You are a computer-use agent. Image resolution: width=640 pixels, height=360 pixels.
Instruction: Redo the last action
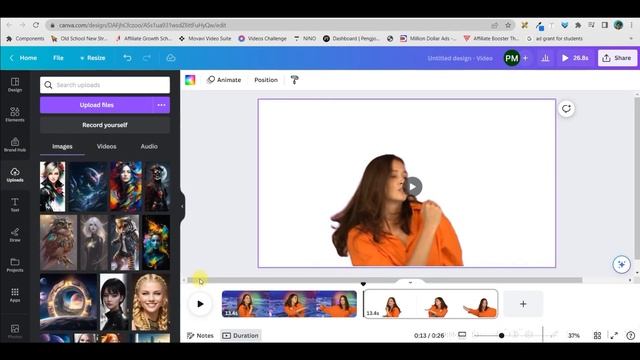coord(147,58)
